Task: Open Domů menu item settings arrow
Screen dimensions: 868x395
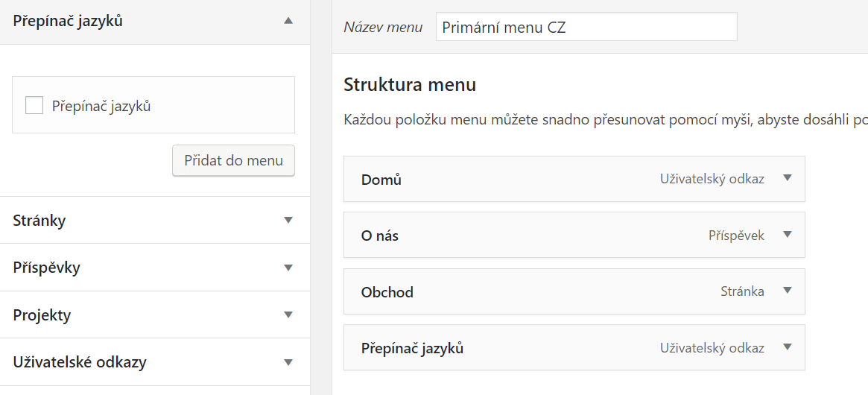Action: [x=788, y=178]
